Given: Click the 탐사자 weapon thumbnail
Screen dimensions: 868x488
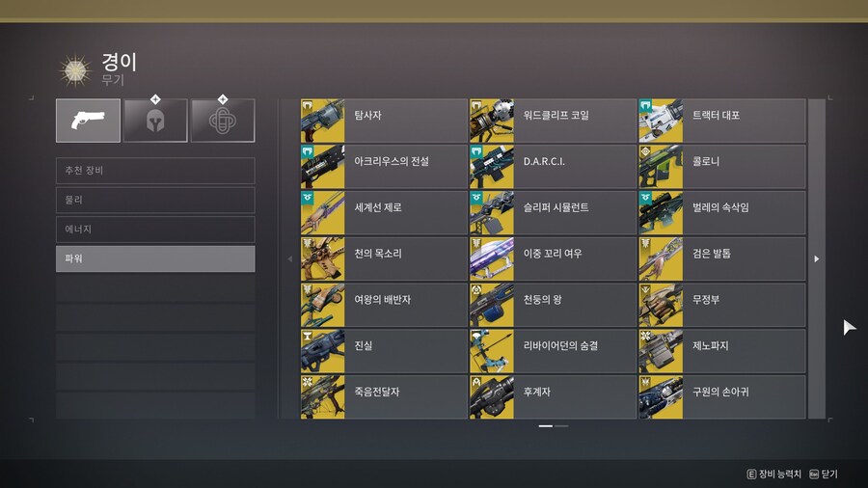Looking at the screenshot, I should (323, 121).
